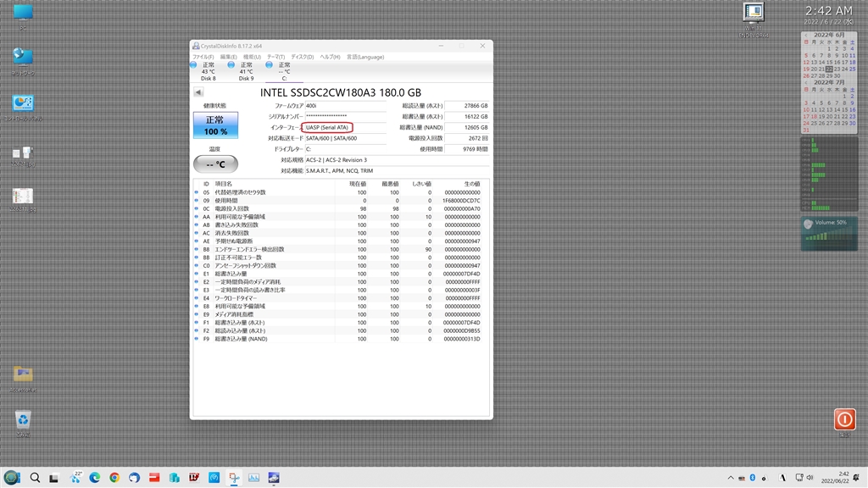868x488 pixels.
Task: Click the しきい値 column header
Action: coord(422,184)
